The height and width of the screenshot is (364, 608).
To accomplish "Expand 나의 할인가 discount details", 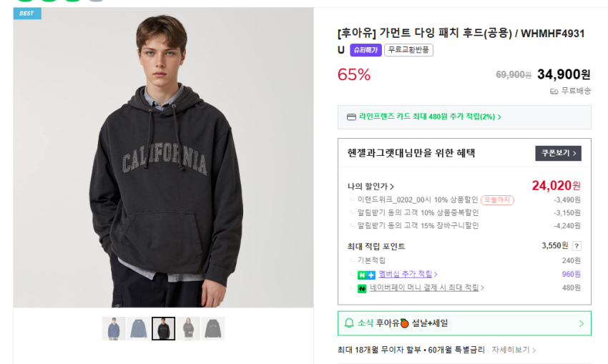I will (371, 186).
